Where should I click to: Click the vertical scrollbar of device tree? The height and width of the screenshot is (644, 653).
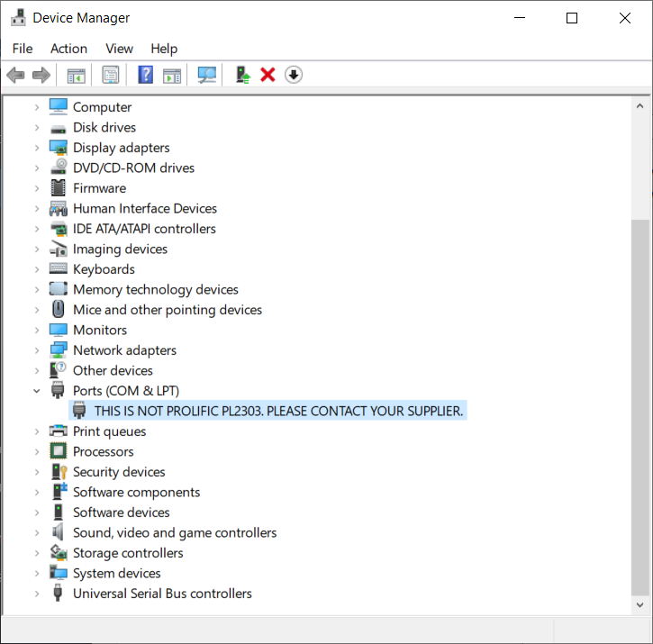point(639,405)
